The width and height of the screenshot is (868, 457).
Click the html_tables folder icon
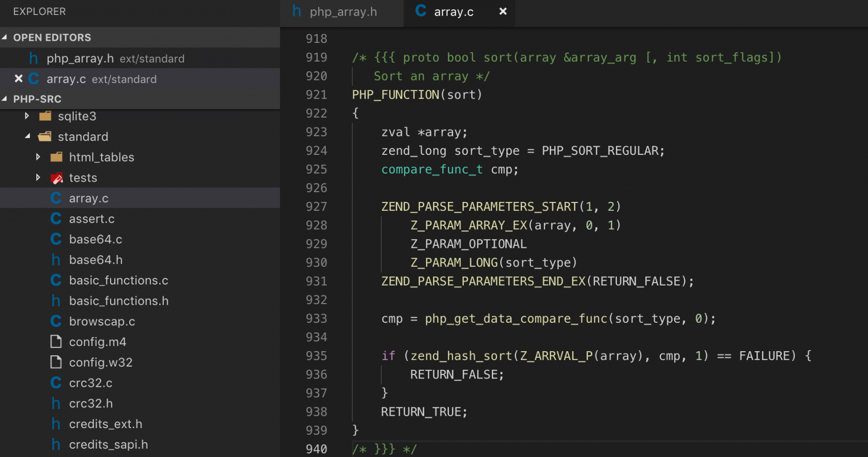56,157
